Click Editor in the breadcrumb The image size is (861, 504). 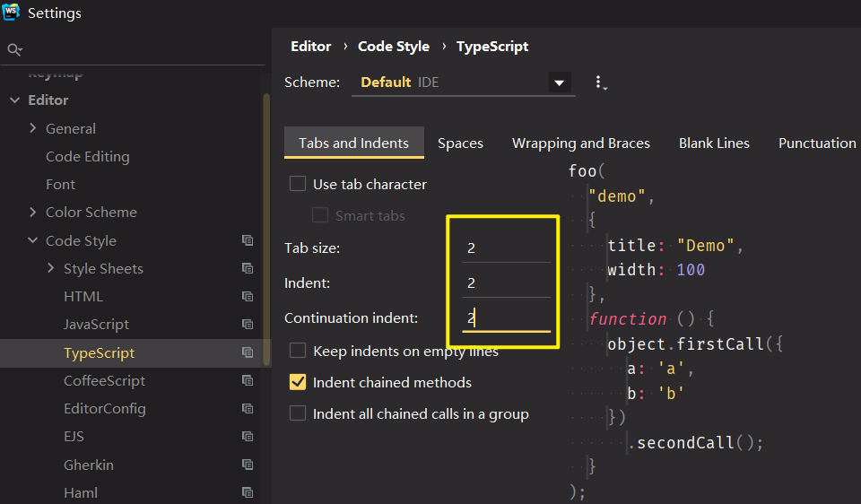click(311, 47)
